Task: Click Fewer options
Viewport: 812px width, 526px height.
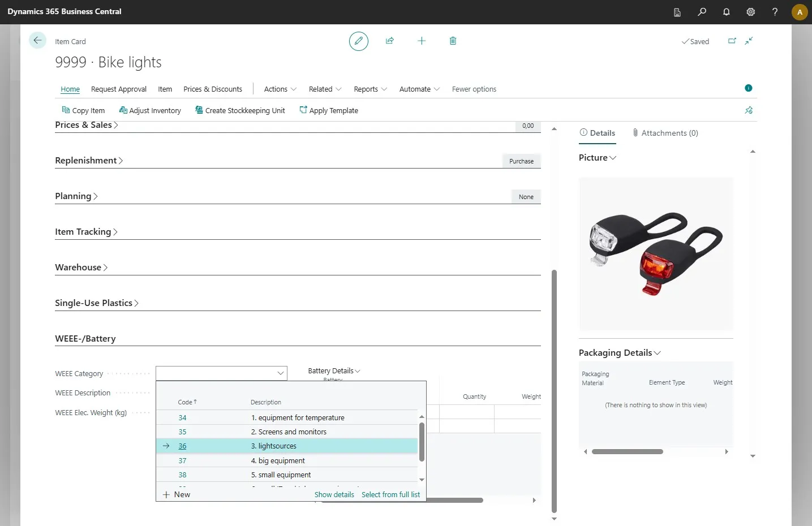Action: tap(474, 89)
